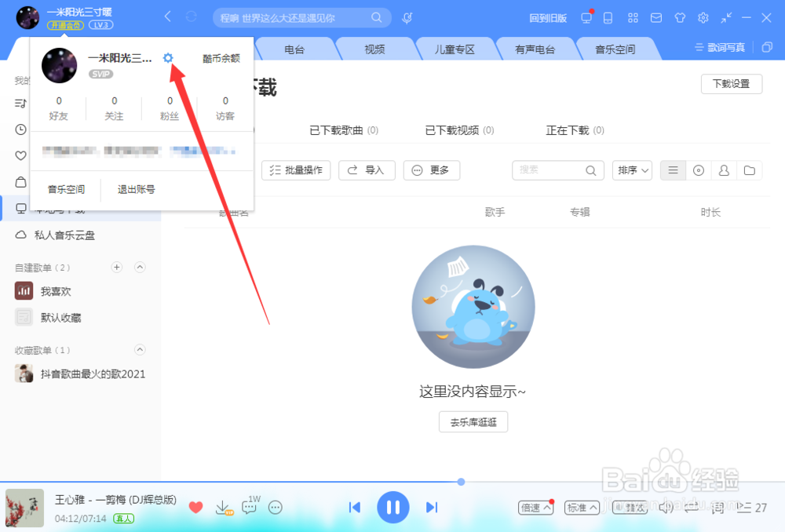
Task: Switch to the 儿童专区 tab
Action: pyautogui.click(x=455, y=49)
